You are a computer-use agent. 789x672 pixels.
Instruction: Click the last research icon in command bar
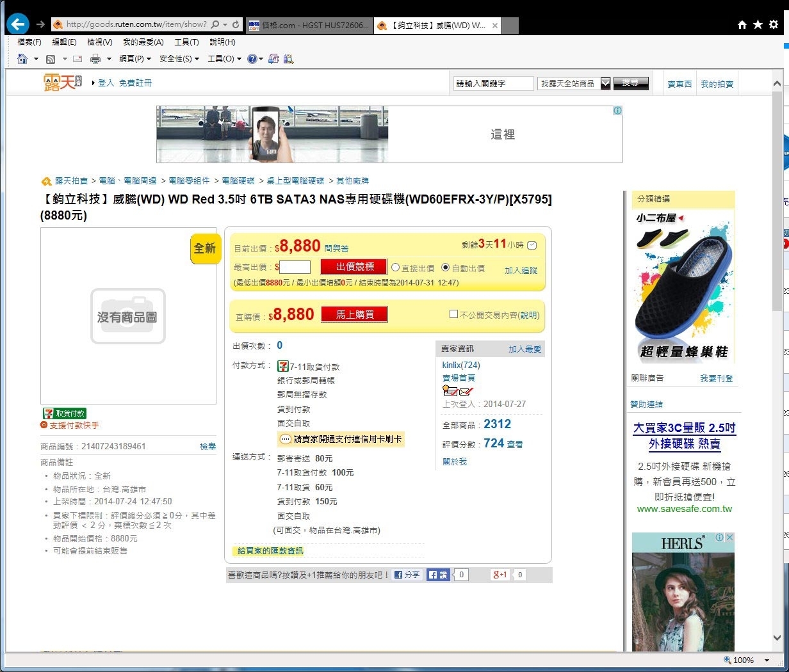click(288, 59)
